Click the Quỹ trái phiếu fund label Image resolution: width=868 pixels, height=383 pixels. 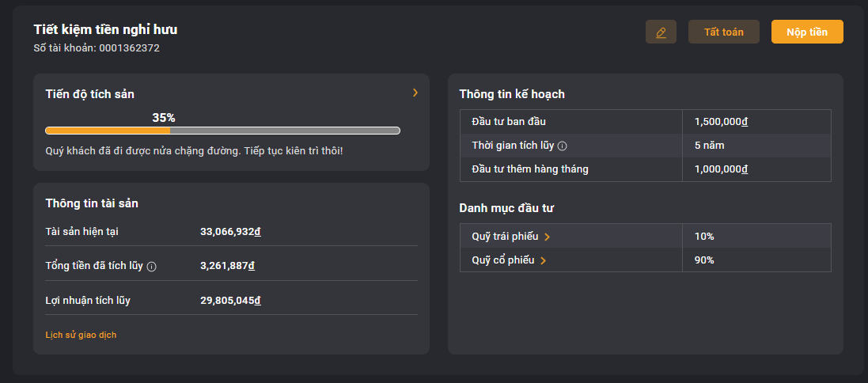point(505,237)
